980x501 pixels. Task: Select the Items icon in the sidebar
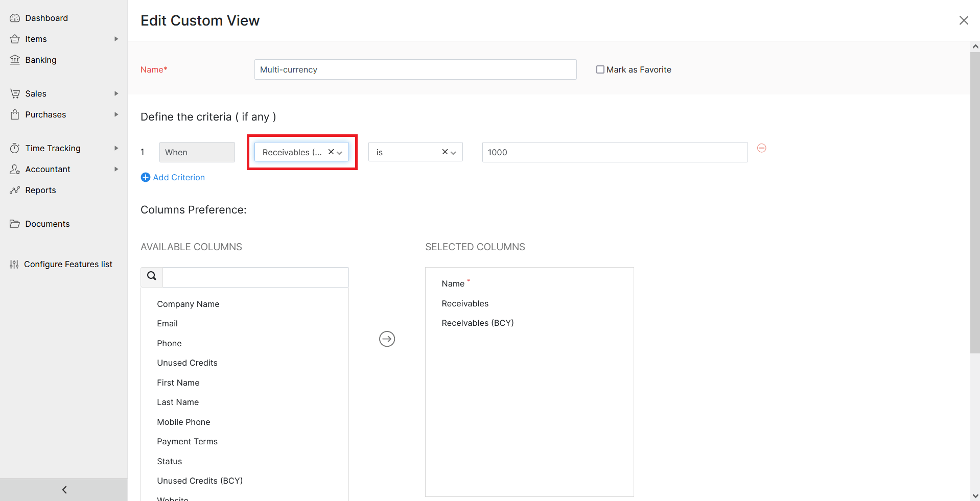coord(15,39)
